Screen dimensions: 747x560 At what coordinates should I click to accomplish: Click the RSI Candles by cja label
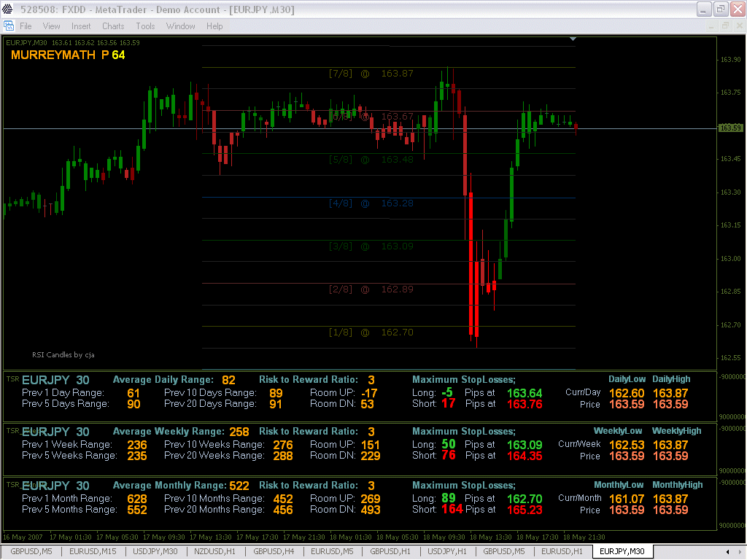point(63,354)
